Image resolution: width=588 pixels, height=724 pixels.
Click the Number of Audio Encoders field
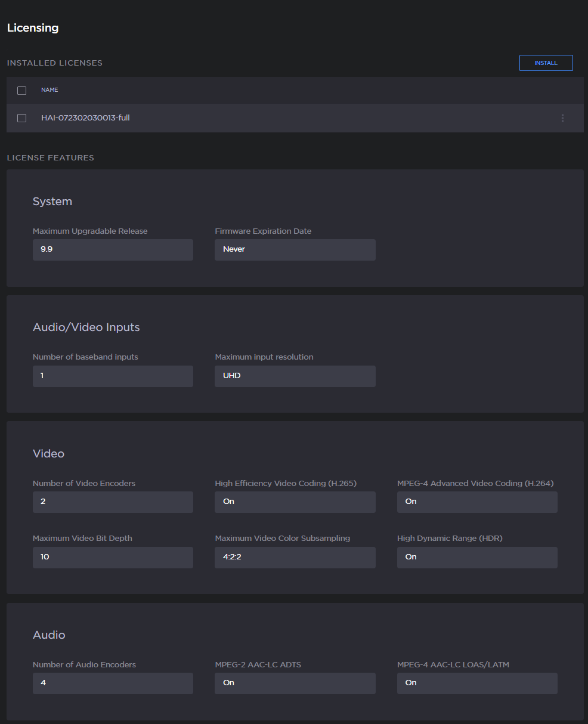coord(113,683)
